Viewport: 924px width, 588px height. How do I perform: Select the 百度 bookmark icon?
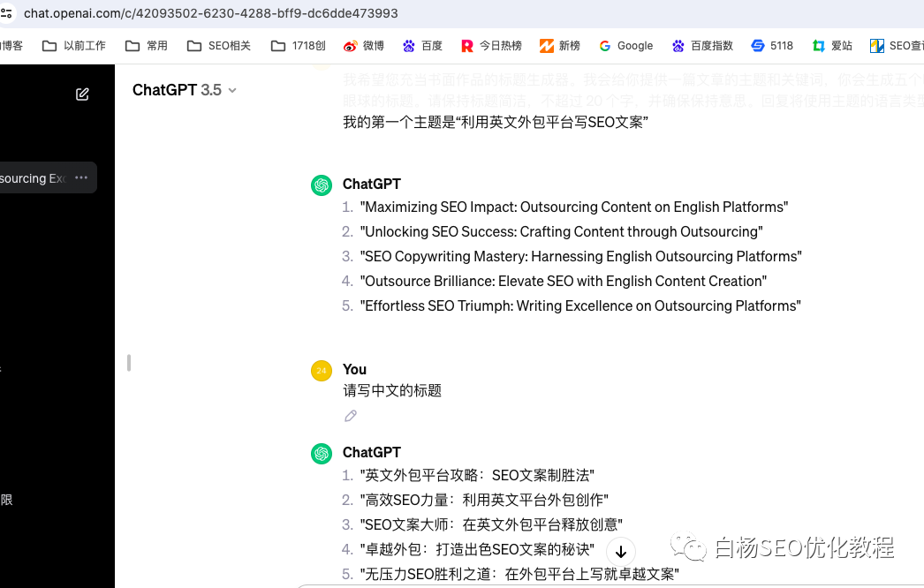coord(407,45)
